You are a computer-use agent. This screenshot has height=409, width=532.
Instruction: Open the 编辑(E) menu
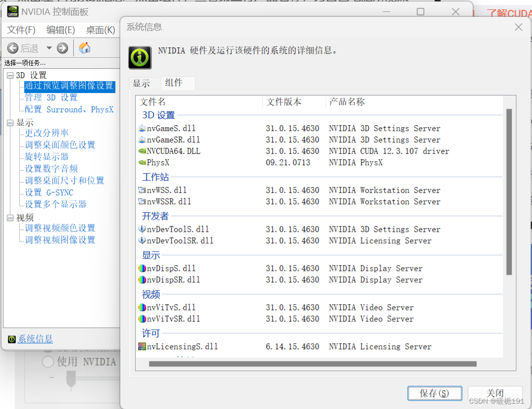click(x=60, y=30)
